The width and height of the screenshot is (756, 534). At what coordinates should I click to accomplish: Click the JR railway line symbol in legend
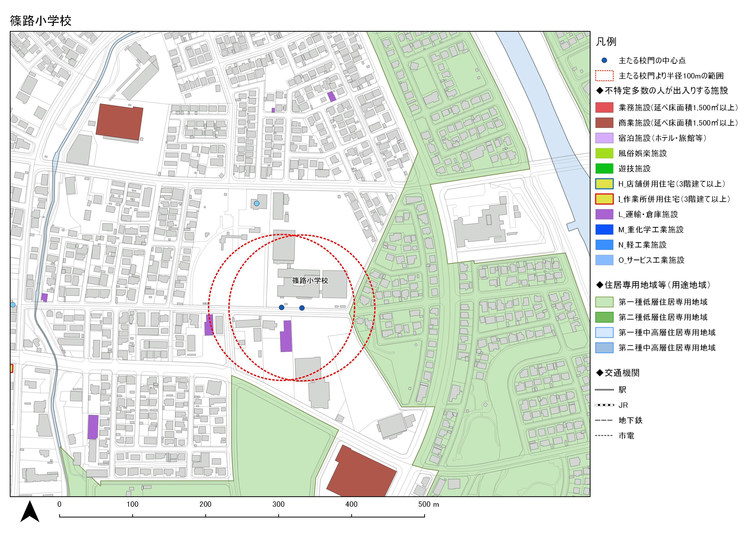tap(604, 405)
